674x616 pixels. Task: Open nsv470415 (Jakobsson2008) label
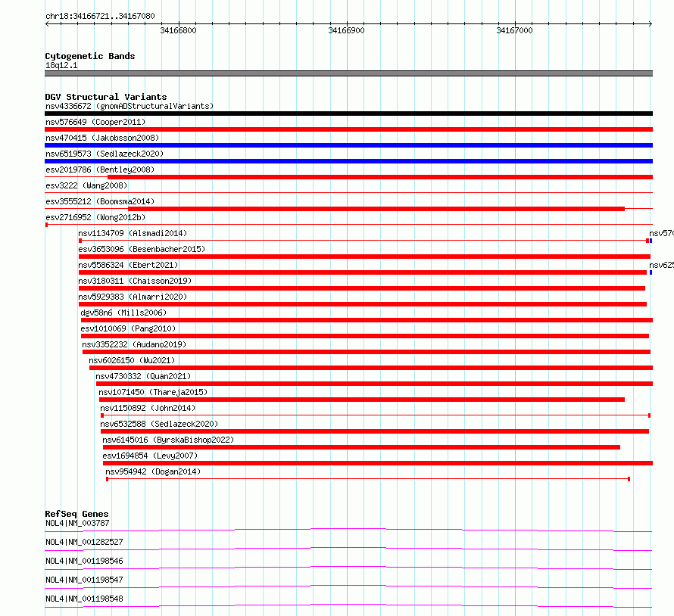tap(102, 138)
